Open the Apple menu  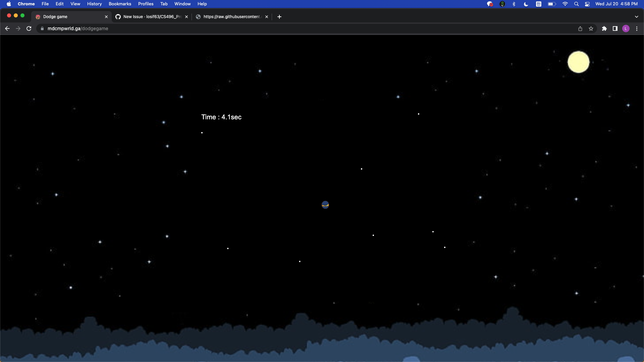[9, 4]
